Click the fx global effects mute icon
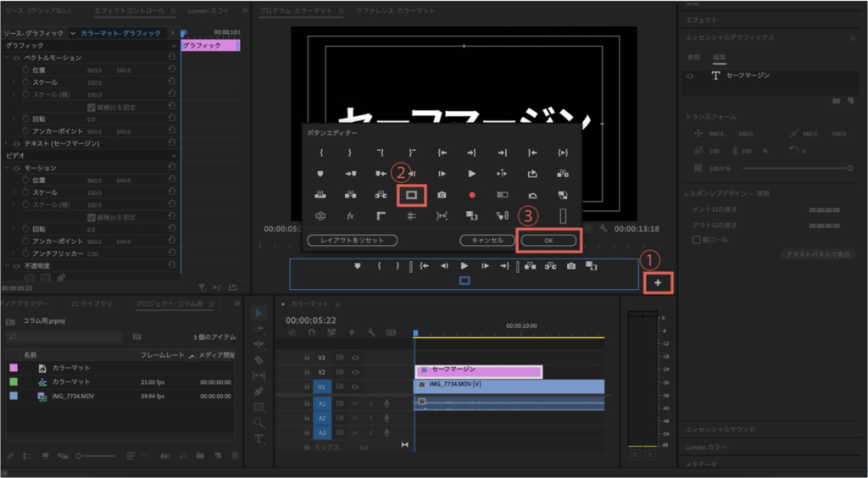 click(350, 215)
